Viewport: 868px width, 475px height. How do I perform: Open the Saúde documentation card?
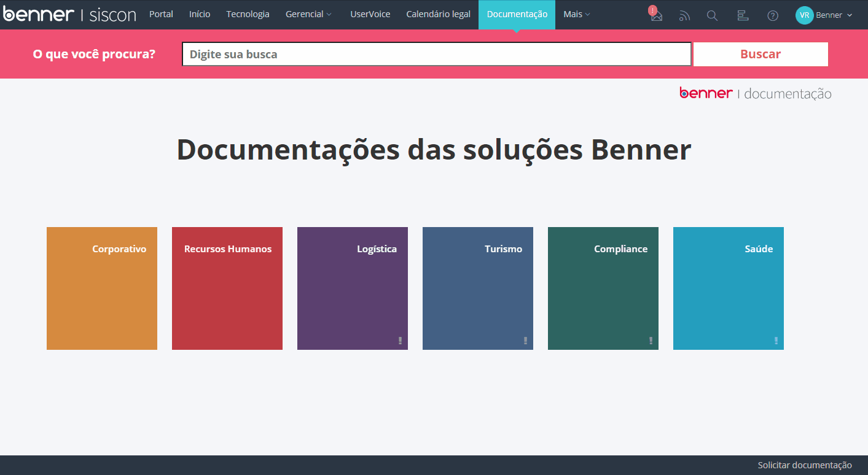point(729,288)
